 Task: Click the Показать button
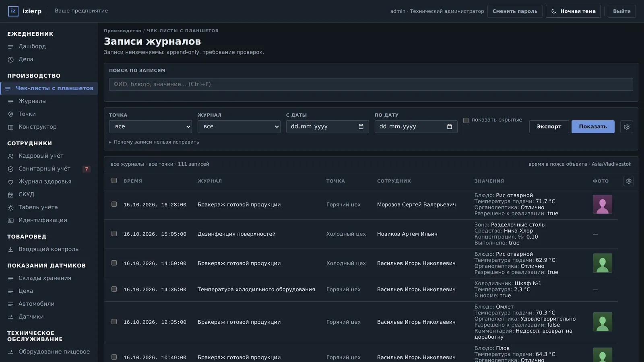click(x=593, y=127)
